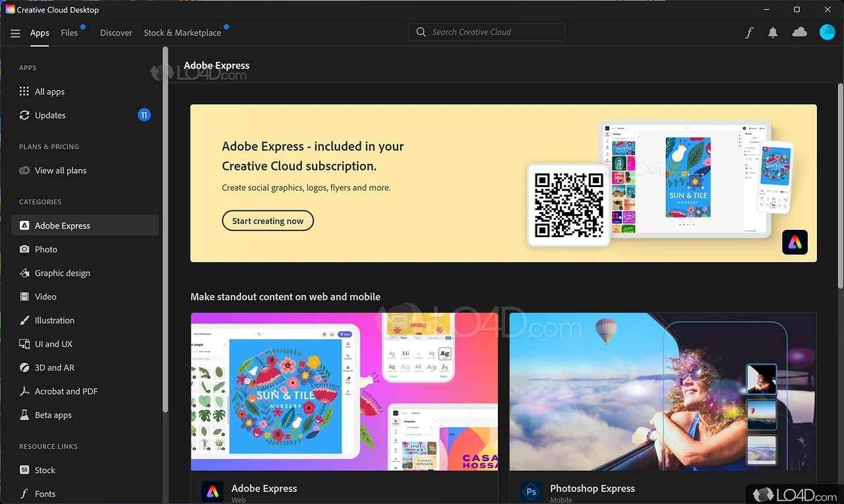The image size is (844, 504).
Task: Open Stock resource link
Action: pos(85,470)
